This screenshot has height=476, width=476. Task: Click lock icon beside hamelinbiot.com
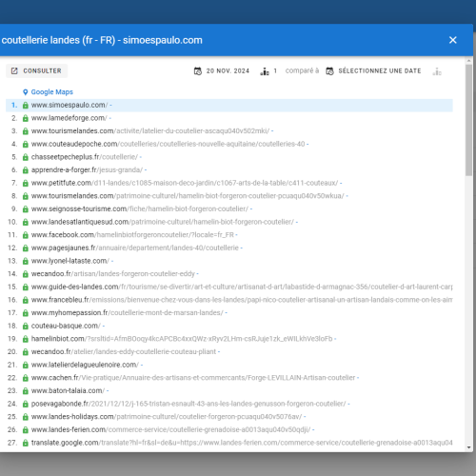point(26,340)
